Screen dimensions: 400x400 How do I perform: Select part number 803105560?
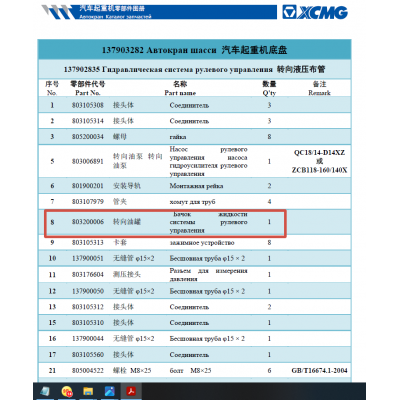point(88,354)
